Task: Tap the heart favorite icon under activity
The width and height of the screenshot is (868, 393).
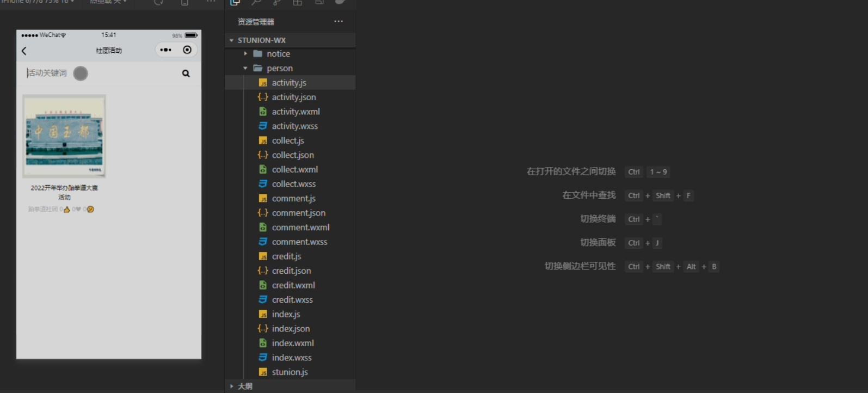Action: click(78, 209)
